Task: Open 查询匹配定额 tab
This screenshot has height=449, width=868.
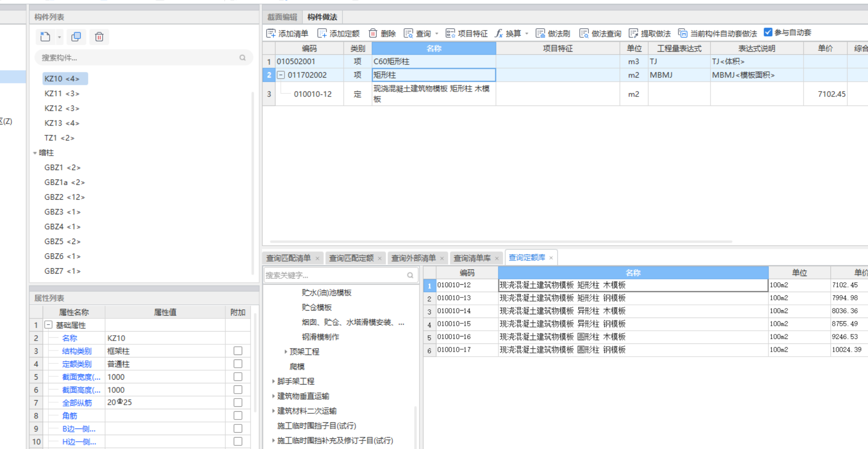Action: pyautogui.click(x=351, y=258)
